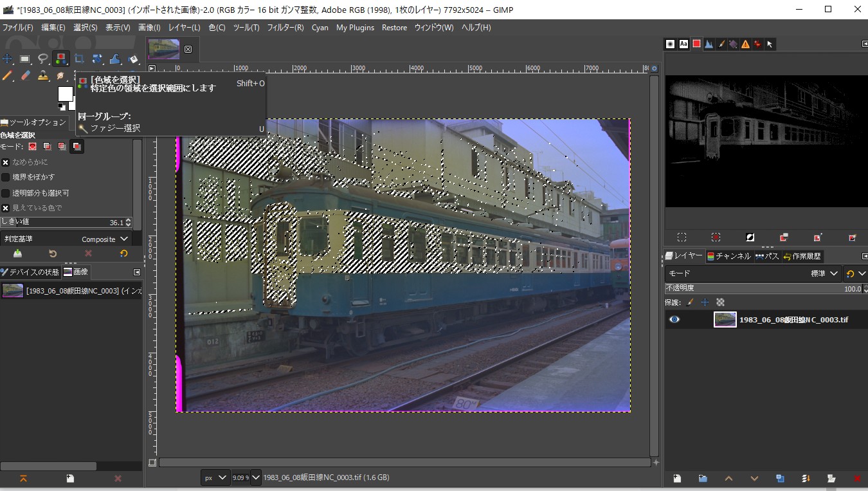The width and height of the screenshot is (868, 491).
Task: Create a new layer
Action: [677, 478]
